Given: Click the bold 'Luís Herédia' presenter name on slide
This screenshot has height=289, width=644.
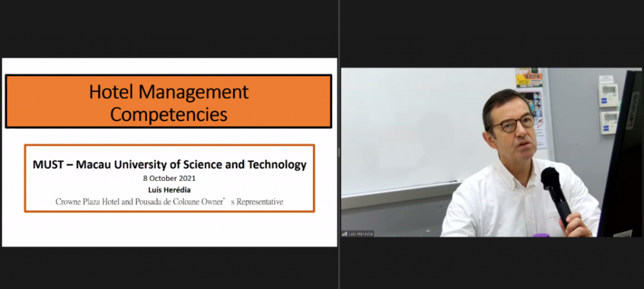Looking at the screenshot, I should (169, 190).
